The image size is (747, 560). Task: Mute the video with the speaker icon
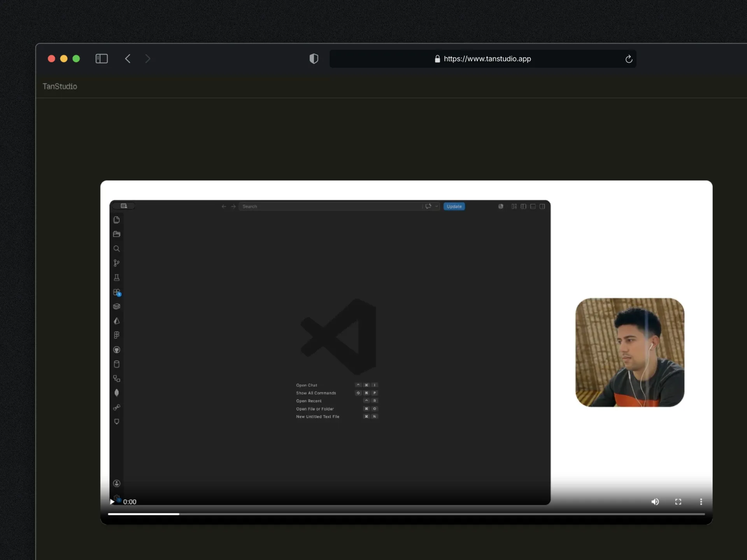pyautogui.click(x=655, y=502)
